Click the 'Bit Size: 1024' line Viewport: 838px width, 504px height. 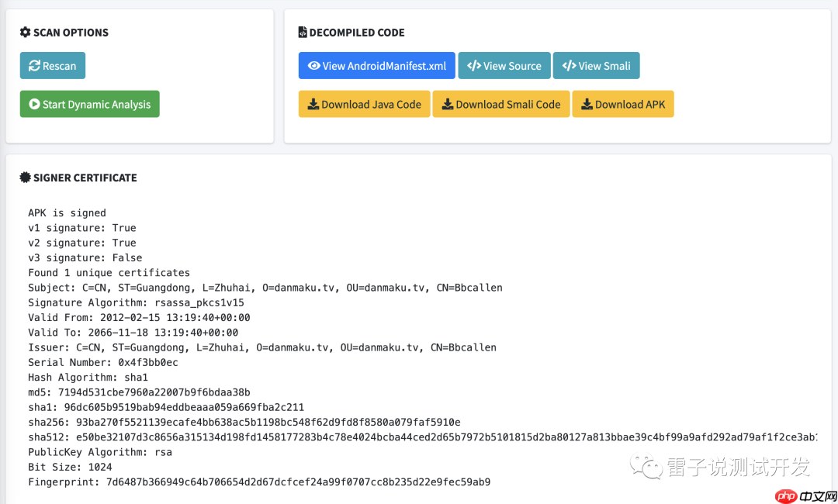(70, 467)
